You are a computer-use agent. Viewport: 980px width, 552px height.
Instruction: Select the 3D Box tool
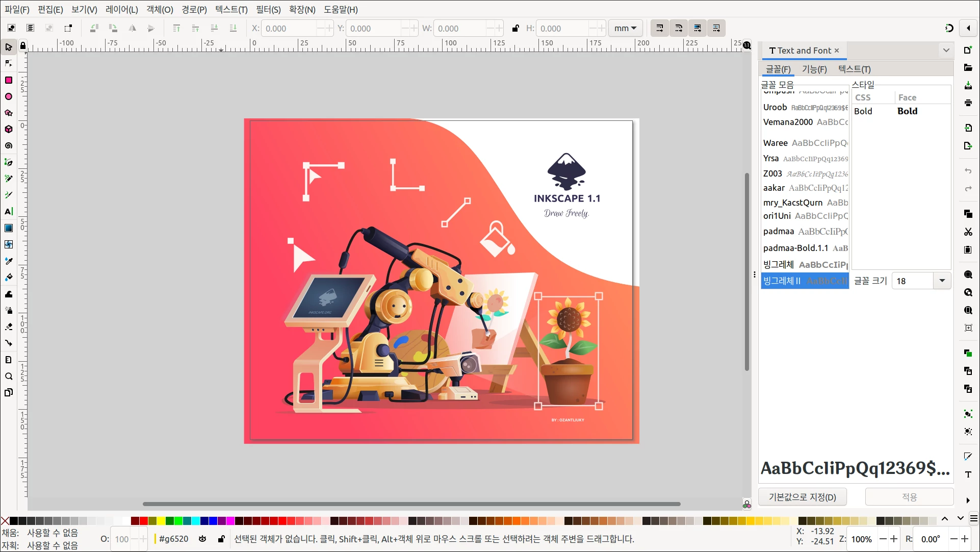tap(9, 129)
